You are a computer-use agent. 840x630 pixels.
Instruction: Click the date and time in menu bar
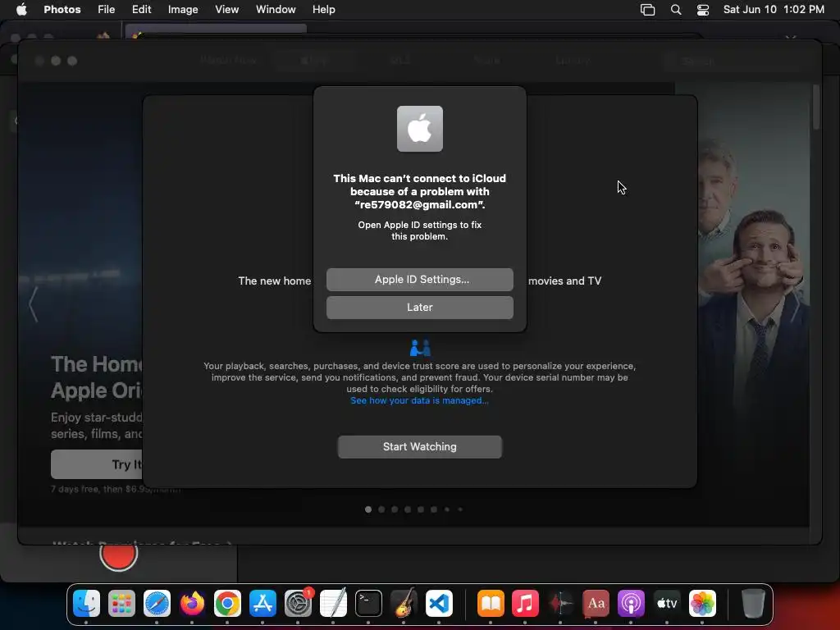(774, 9)
